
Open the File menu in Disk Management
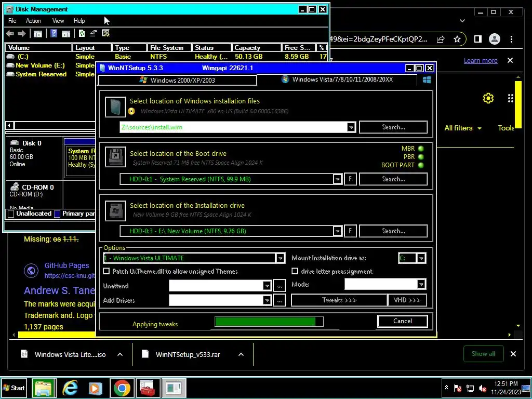[12, 21]
